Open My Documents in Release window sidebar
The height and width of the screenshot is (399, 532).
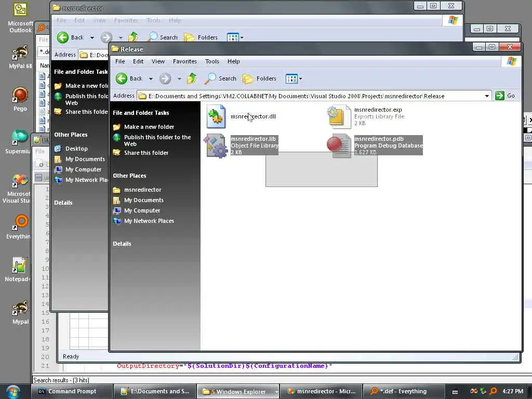click(x=144, y=200)
